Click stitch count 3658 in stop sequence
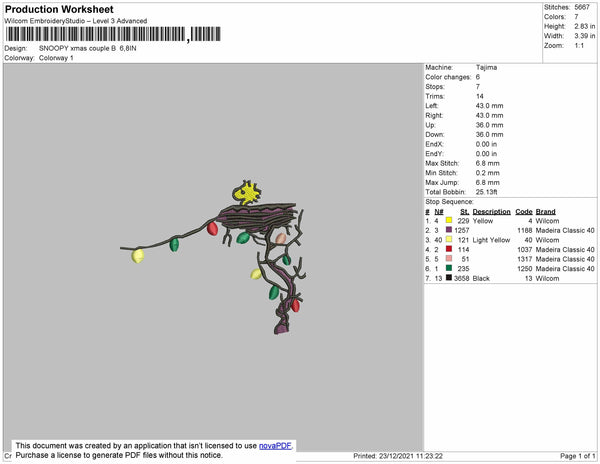 (x=461, y=278)
